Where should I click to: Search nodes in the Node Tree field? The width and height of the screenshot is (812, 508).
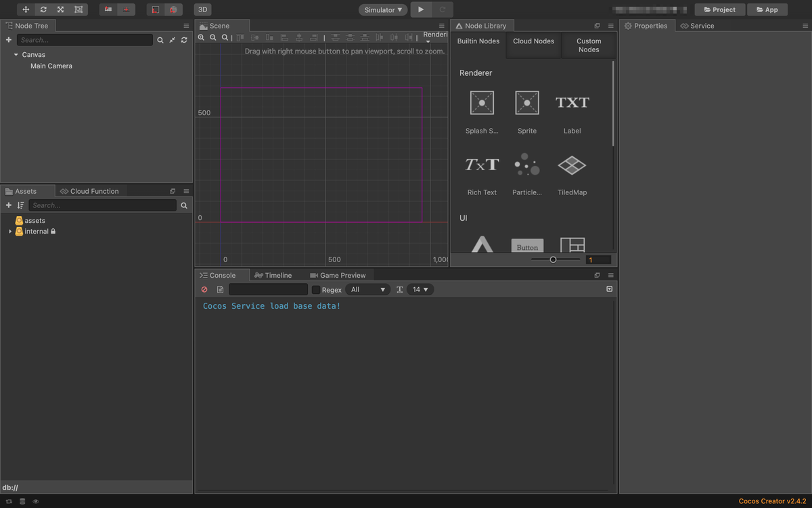(85, 40)
